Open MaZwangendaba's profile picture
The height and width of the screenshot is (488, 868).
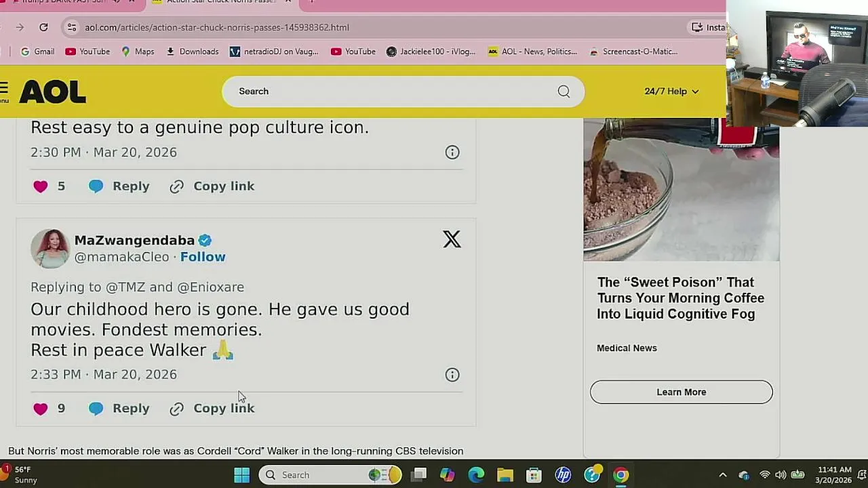tap(50, 249)
